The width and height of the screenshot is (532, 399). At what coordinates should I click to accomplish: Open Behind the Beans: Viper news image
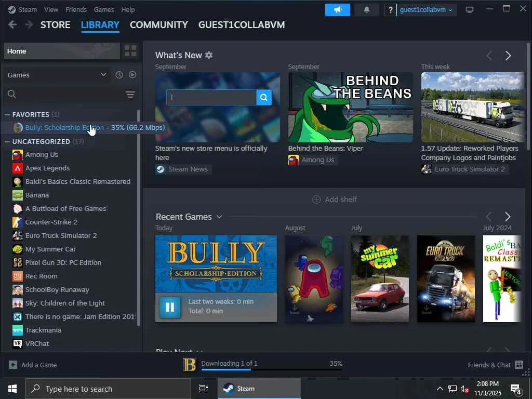(x=351, y=107)
